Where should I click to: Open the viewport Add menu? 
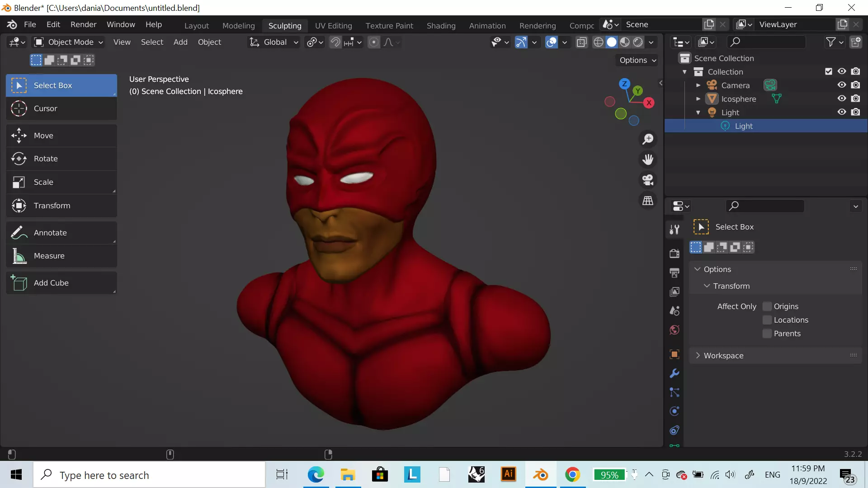point(180,42)
